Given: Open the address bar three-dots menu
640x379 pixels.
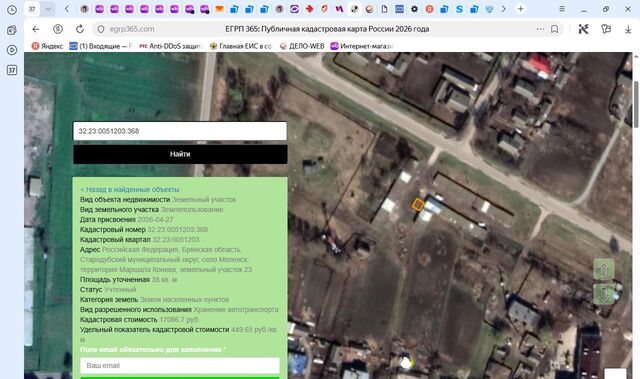Looking at the screenshot, I should point(540,29).
